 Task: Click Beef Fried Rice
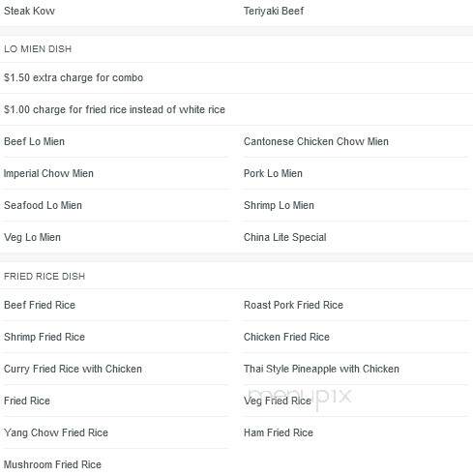(40, 305)
